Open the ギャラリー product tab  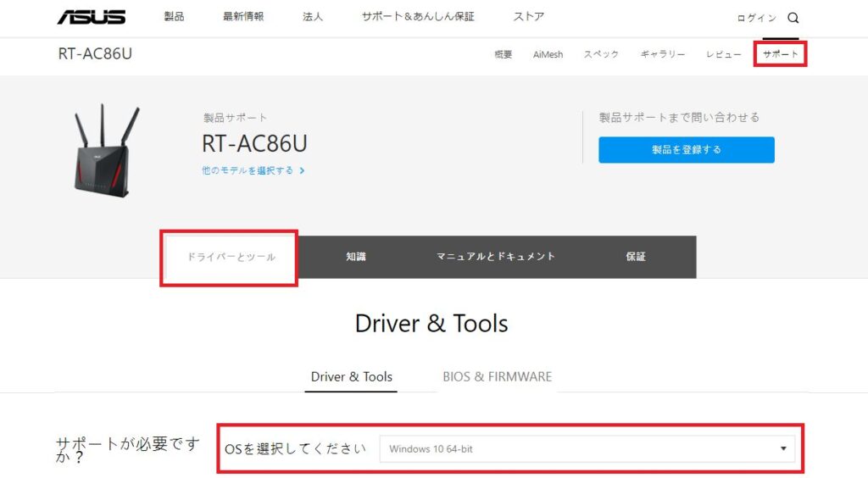pos(663,54)
